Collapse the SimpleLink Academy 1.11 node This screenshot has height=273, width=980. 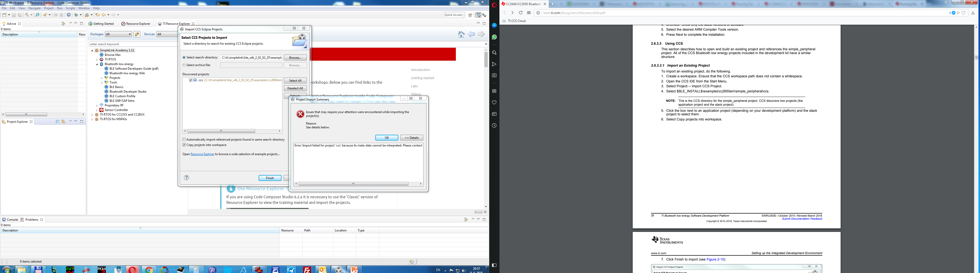point(92,51)
